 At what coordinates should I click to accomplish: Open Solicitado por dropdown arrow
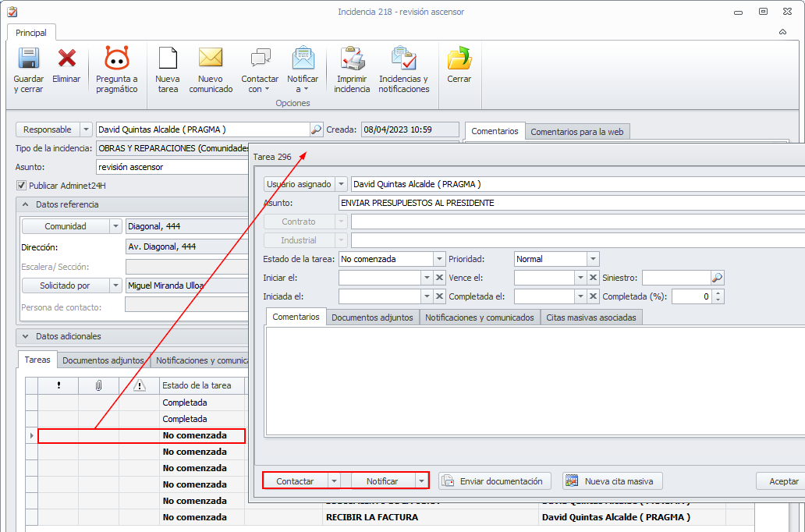pyautogui.click(x=115, y=286)
